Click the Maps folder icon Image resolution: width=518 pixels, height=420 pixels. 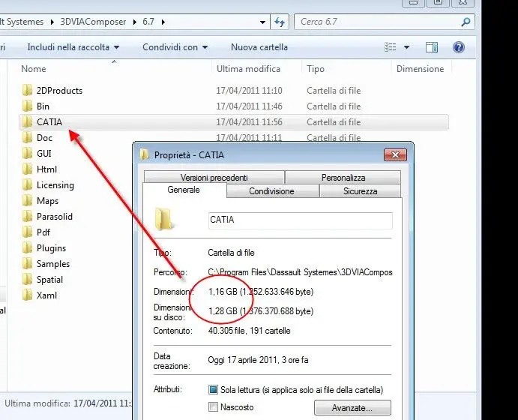tap(28, 200)
